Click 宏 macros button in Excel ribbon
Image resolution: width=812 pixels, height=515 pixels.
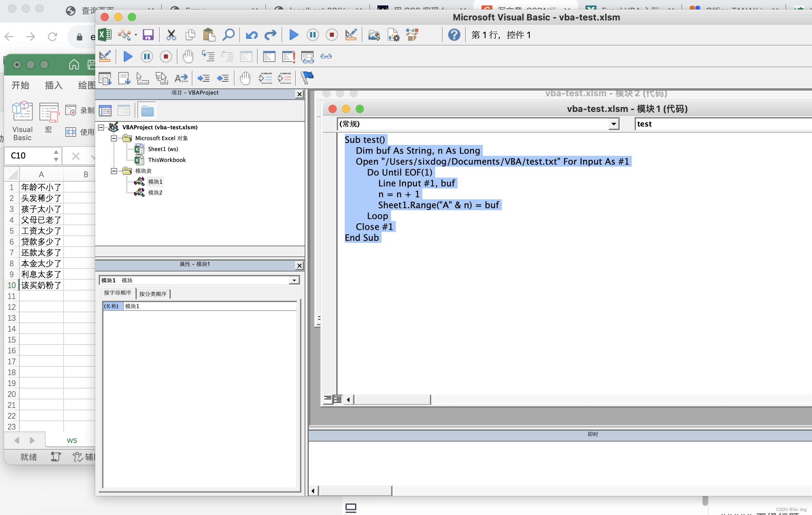pyautogui.click(x=49, y=117)
